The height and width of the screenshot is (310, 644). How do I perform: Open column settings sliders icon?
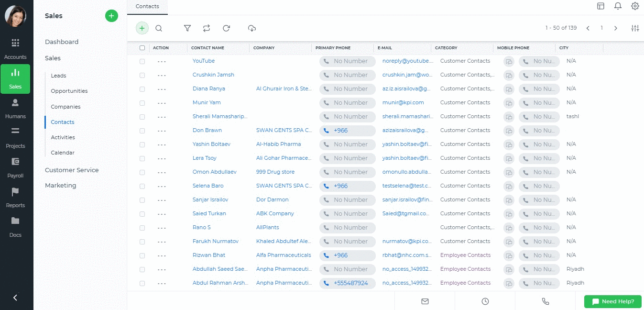coord(635,28)
